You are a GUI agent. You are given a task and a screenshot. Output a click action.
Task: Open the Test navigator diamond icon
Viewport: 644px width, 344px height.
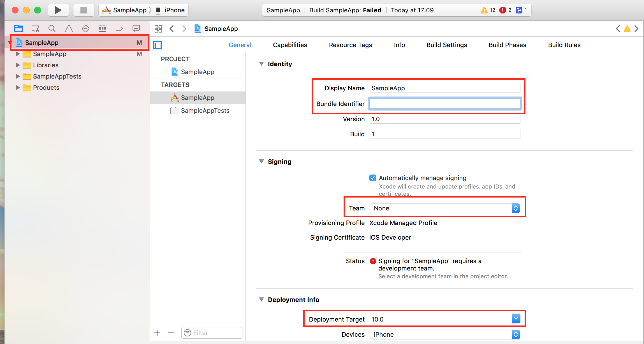click(x=86, y=28)
